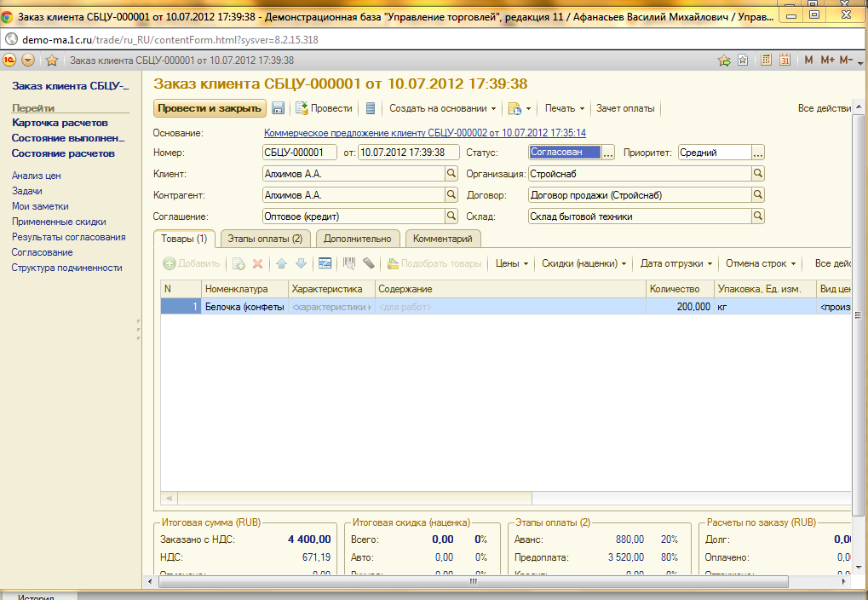Open the Коммерческое предложение клиенту link
The height and width of the screenshot is (600, 868).
point(424,133)
